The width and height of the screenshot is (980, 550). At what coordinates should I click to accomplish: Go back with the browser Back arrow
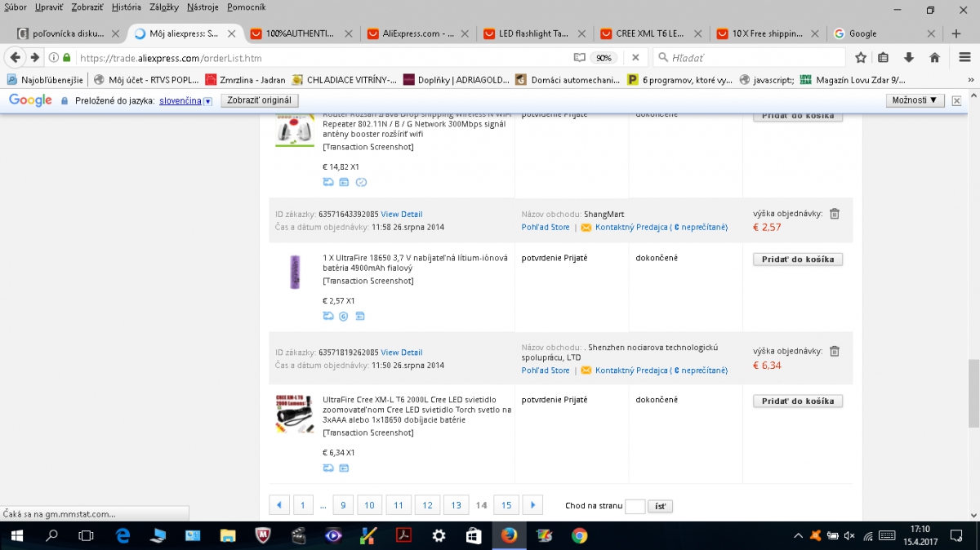point(15,58)
